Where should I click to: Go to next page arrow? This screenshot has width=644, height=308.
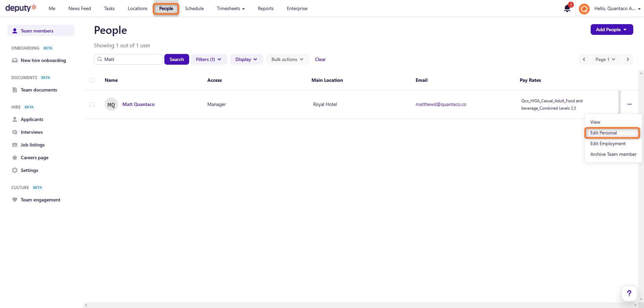pos(628,59)
